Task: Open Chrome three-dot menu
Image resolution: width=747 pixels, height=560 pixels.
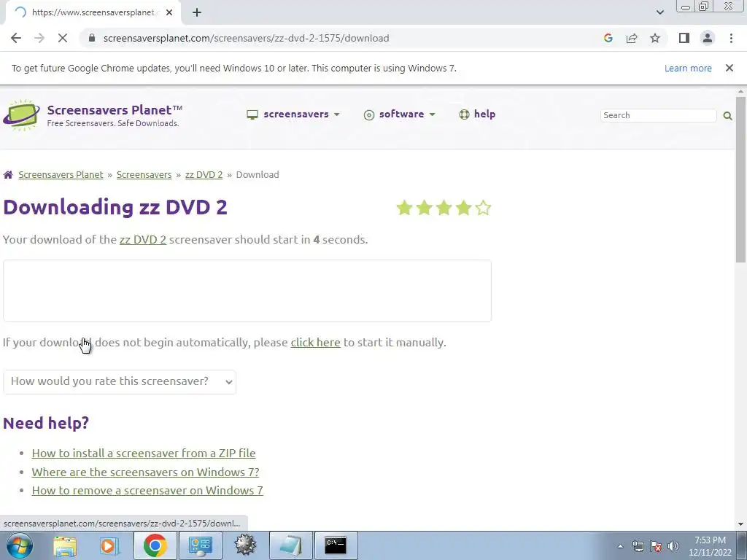Action: click(731, 38)
